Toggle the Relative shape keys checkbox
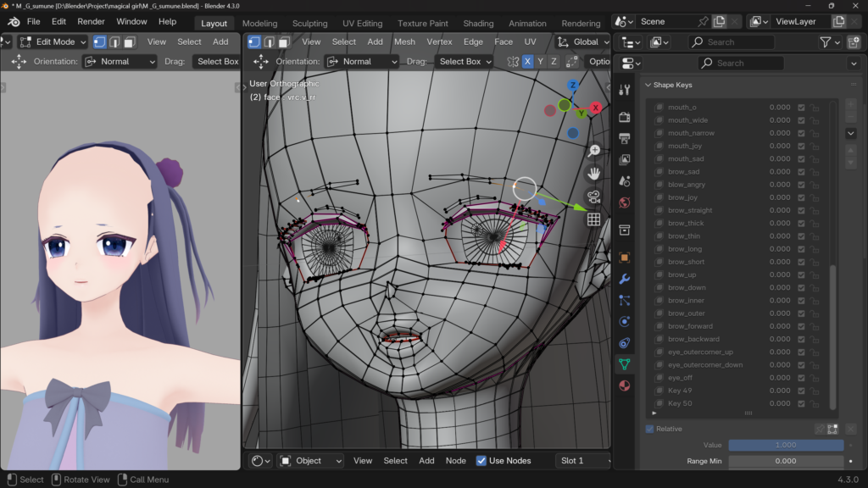The width and height of the screenshot is (868, 488). [650, 429]
